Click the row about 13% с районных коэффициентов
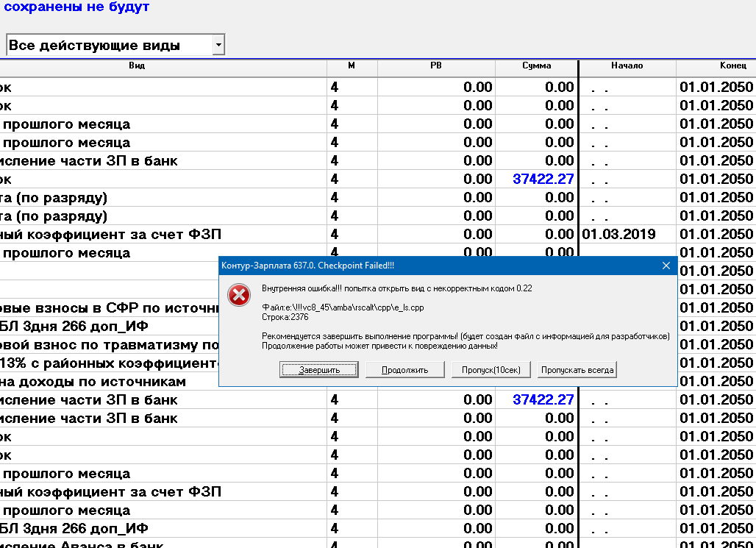This screenshot has height=548, width=756. (x=110, y=363)
